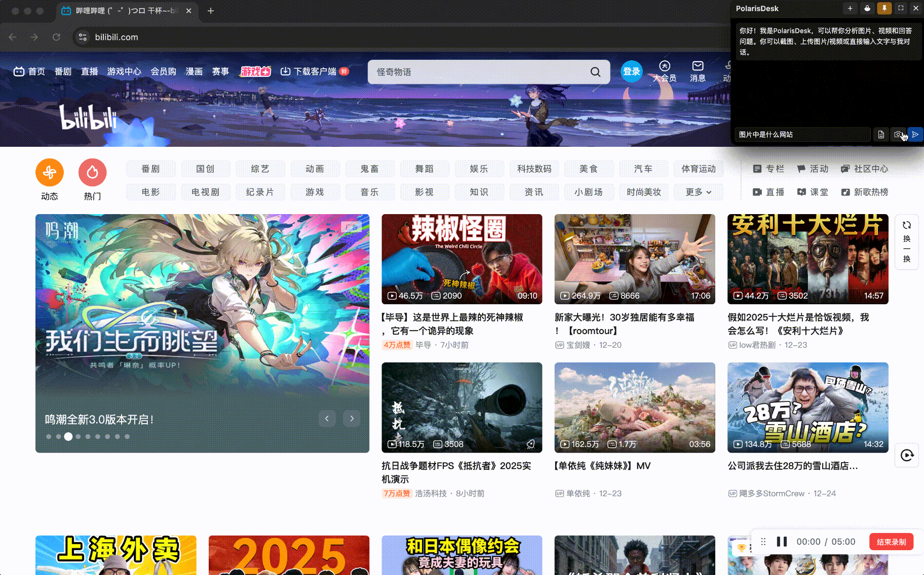Screen dimensions: 924x575
Task: Open uploader low君热剧 profile link
Action: pos(757,345)
